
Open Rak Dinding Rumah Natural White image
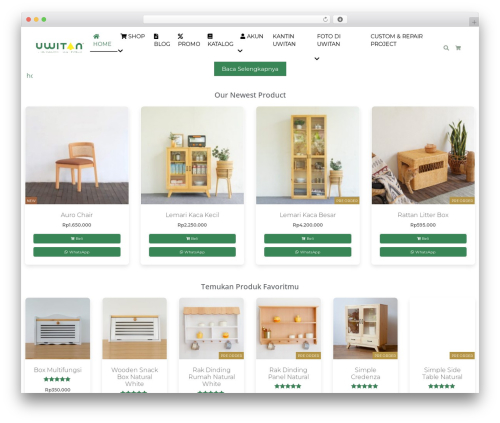(x=211, y=328)
